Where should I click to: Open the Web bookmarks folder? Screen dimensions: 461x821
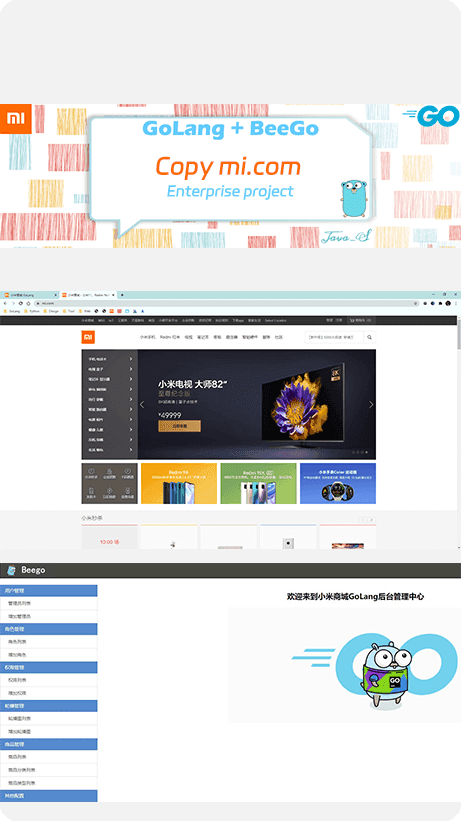85,311
